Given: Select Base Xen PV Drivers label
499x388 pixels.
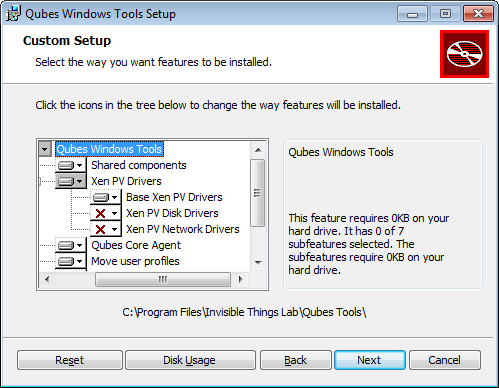Looking at the screenshot, I should click(x=174, y=197).
